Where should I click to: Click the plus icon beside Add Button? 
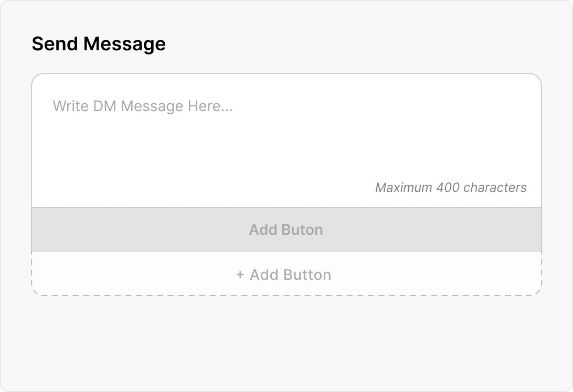(240, 275)
